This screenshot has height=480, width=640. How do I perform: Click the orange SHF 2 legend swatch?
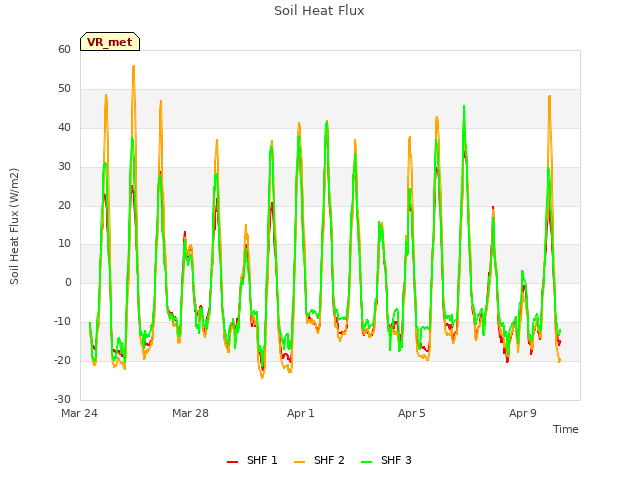[x=300, y=462]
